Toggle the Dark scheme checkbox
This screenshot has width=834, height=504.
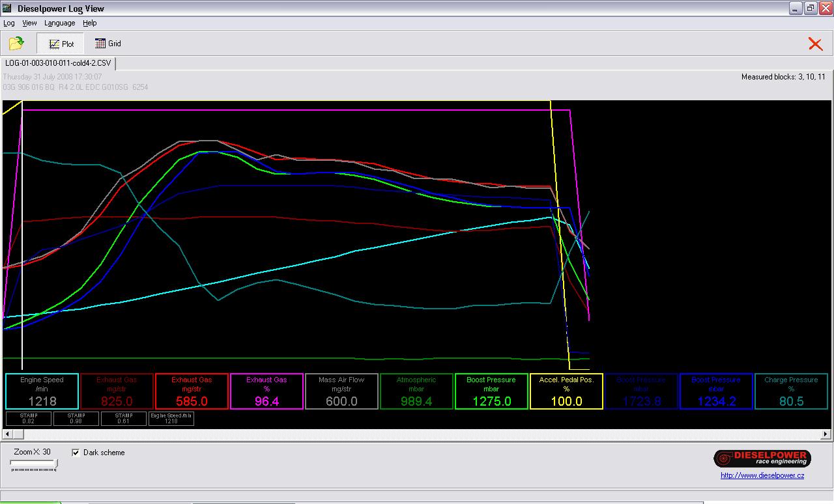coord(76,453)
